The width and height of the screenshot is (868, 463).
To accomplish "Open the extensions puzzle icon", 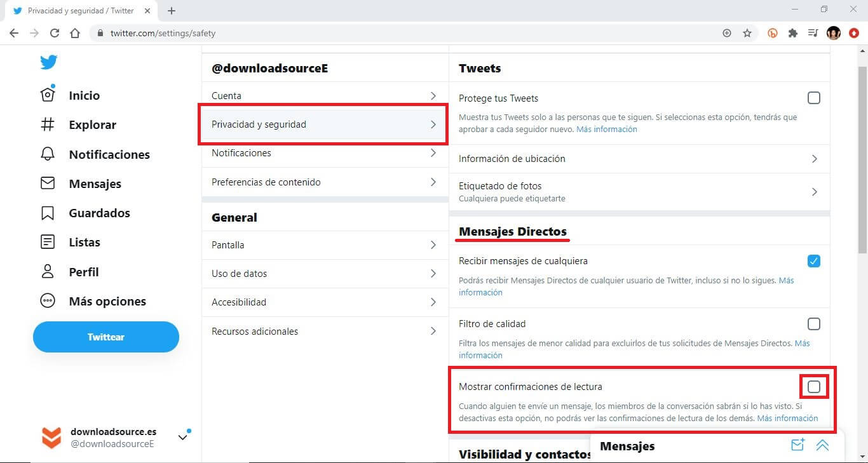I will 793,33.
